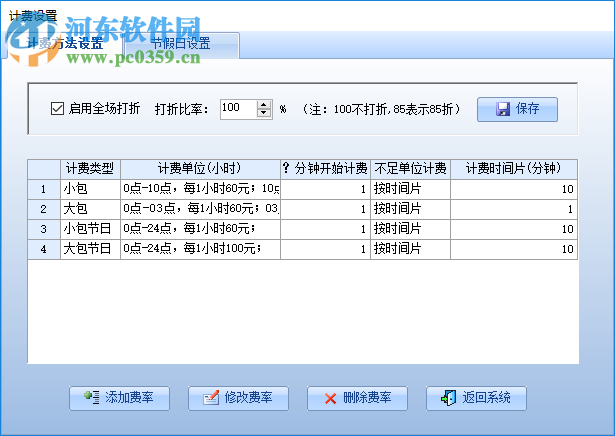Click the pencil icon on 修改费率
Screen dimensions: 615x436
[211, 398]
